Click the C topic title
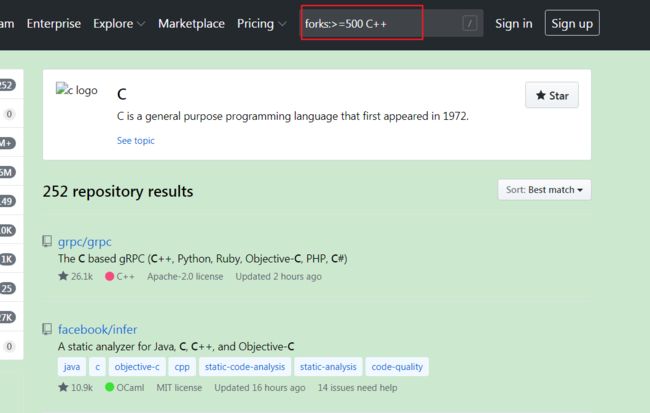 (121, 95)
